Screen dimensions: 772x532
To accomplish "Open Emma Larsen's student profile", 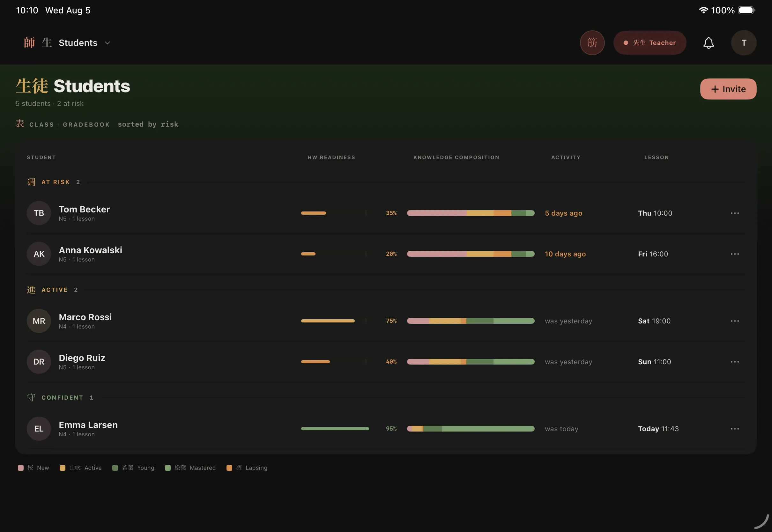I will (88, 425).
